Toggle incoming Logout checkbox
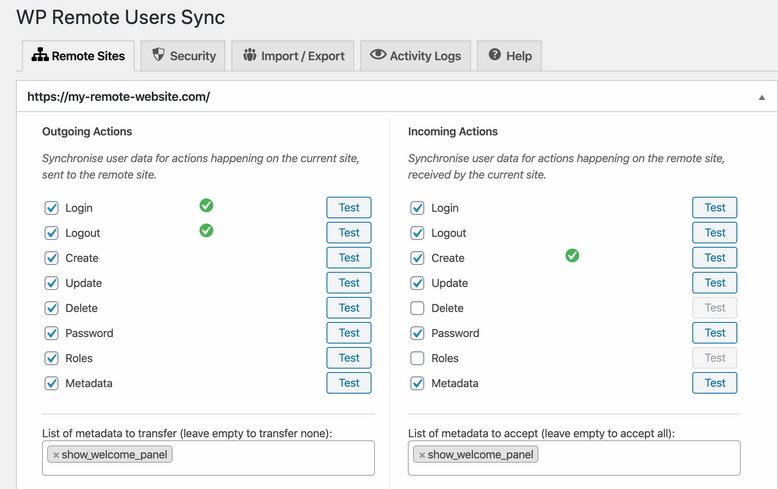 coord(417,233)
